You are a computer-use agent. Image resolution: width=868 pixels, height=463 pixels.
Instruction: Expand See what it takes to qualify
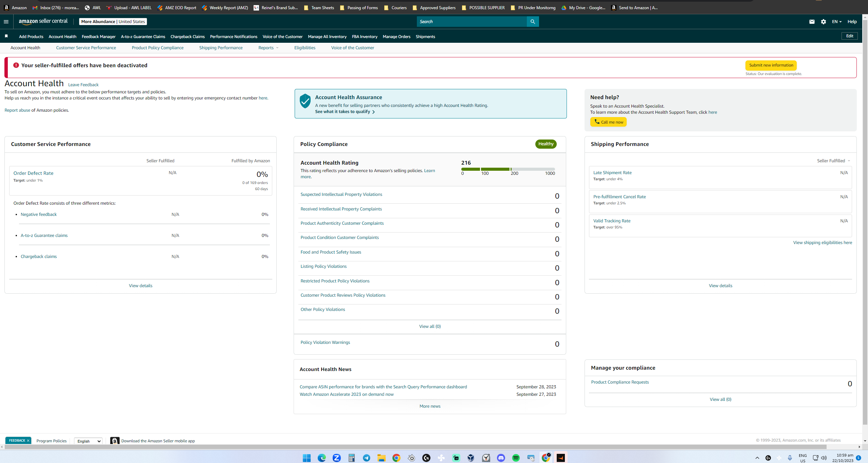click(345, 111)
